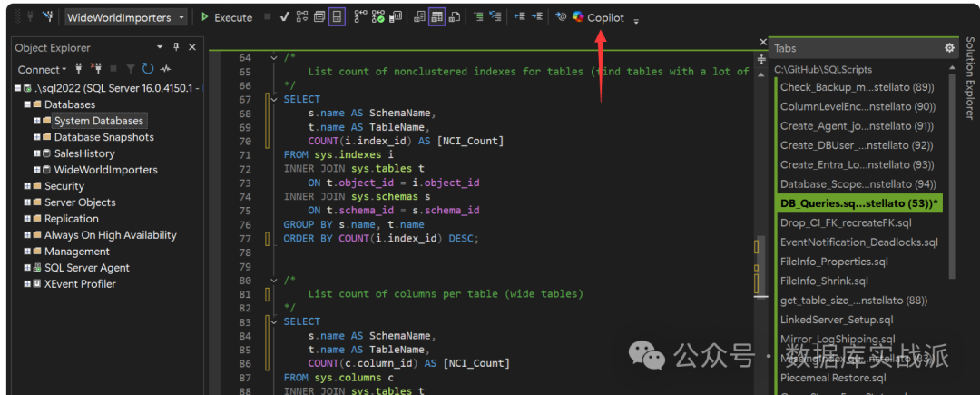Screen dimensions: 980x395
Task: Switch to the ColumnLevelEnc... (90) tab
Action: 857,106
